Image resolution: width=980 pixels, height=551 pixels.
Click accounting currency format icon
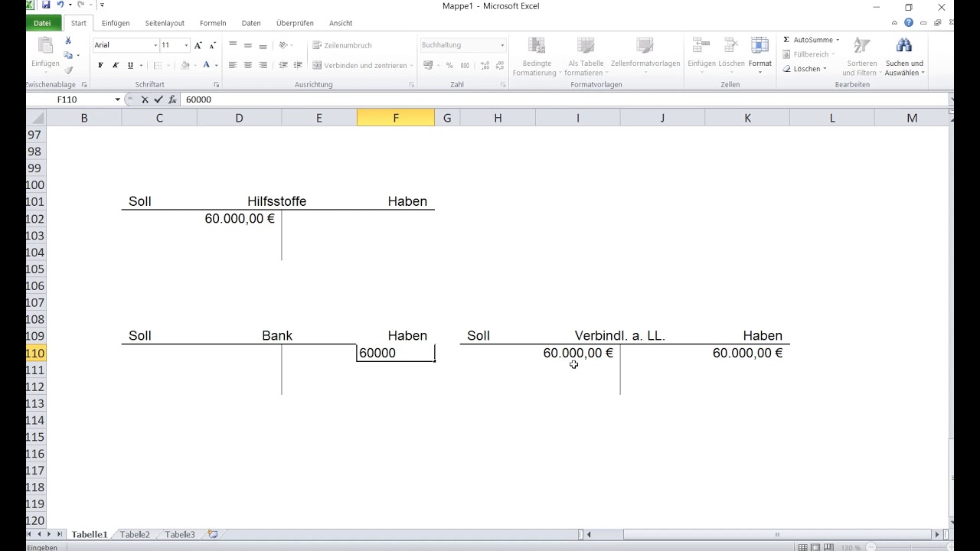[x=428, y=66]
